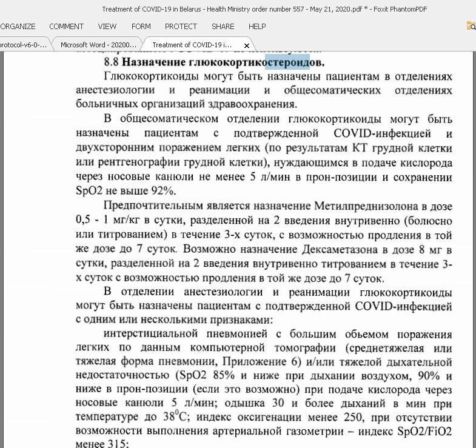Screen dimensions: 476x448
Task: Switch to the Microsoft Word - 20200 tab
Action: 98,45
